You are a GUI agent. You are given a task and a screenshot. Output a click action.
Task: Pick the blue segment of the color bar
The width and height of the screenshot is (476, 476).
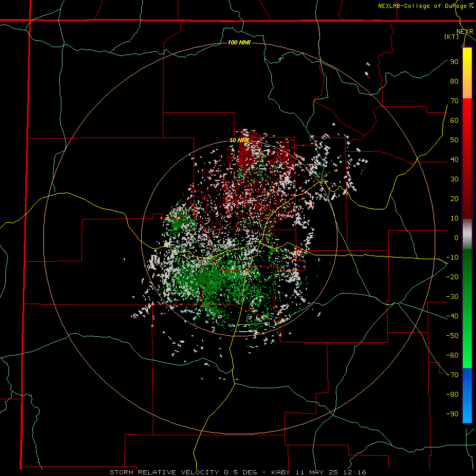tap(467, 395)
